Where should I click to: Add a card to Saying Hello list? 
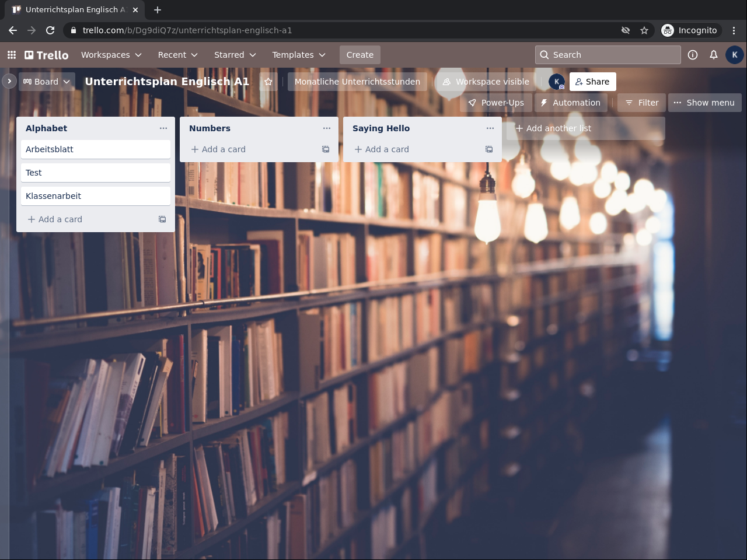413,149
